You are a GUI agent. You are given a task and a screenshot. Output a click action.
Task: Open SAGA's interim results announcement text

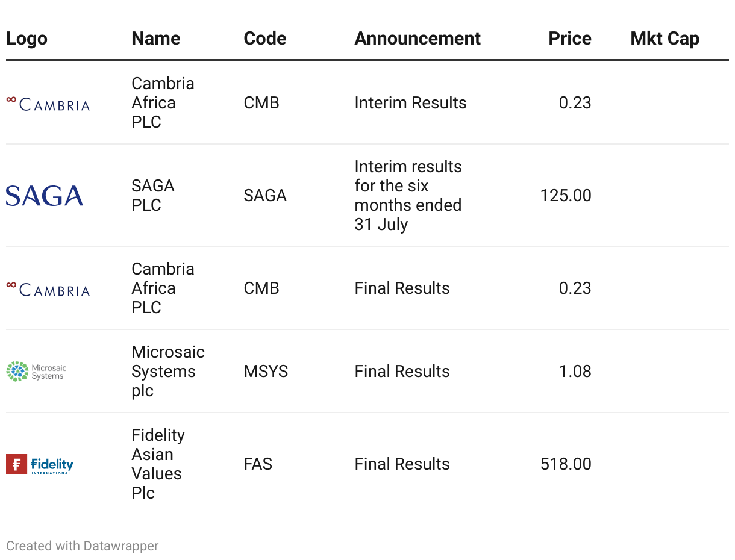click(408, 196)
